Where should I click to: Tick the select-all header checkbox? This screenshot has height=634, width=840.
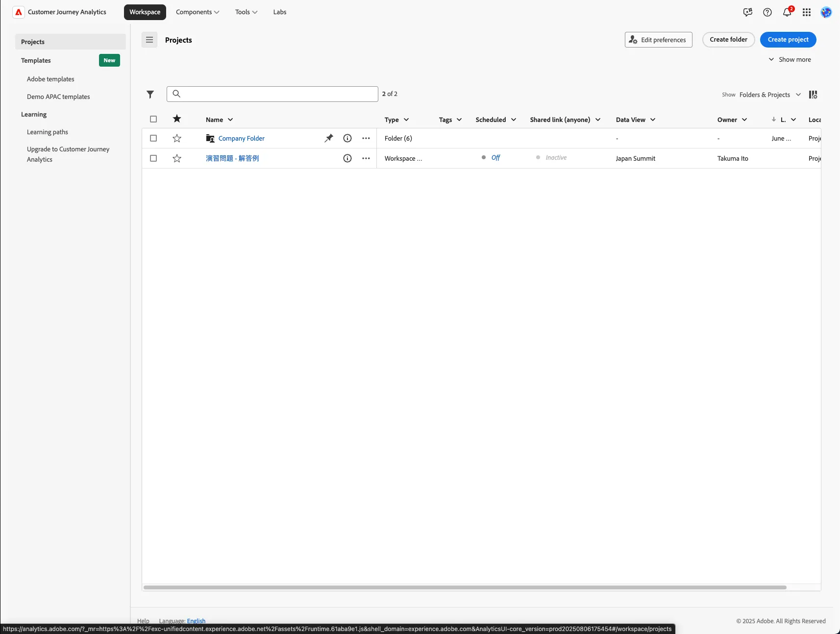153,119
